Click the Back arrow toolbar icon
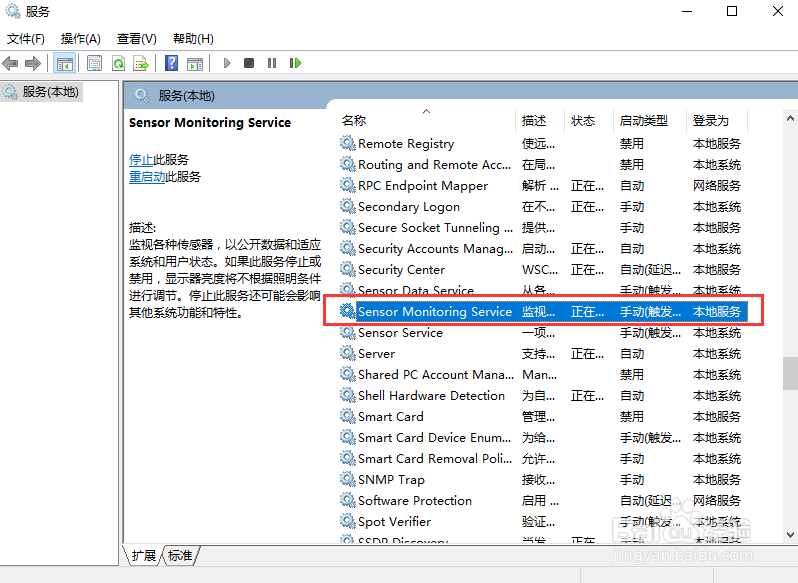This screenshot has width=798, height=583. pos(10,63)
